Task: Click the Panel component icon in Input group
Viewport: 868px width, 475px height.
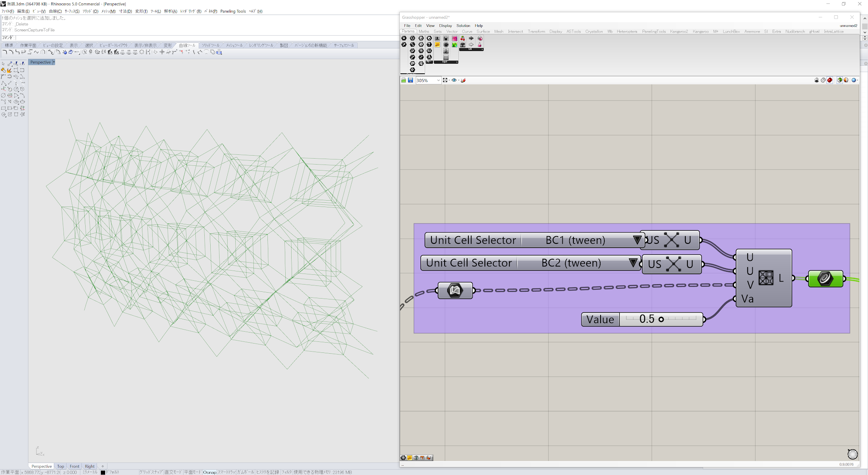Action: [446, 57]
